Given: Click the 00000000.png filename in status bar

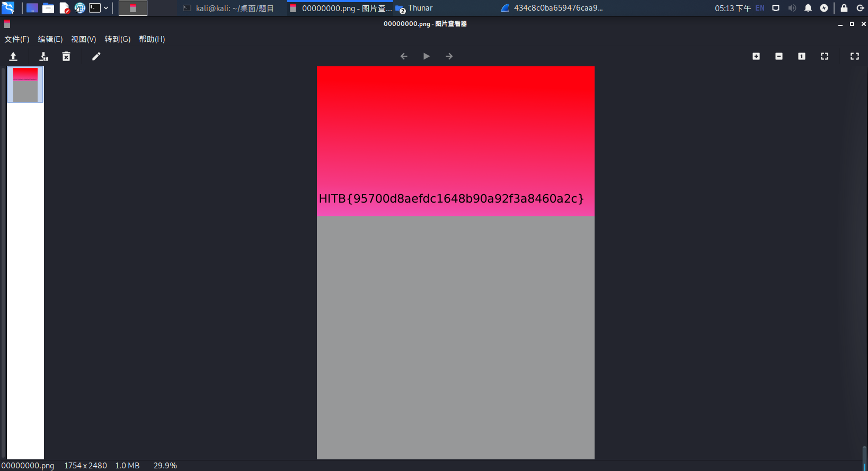Looking at the screenshot, I should coord(28,466).
